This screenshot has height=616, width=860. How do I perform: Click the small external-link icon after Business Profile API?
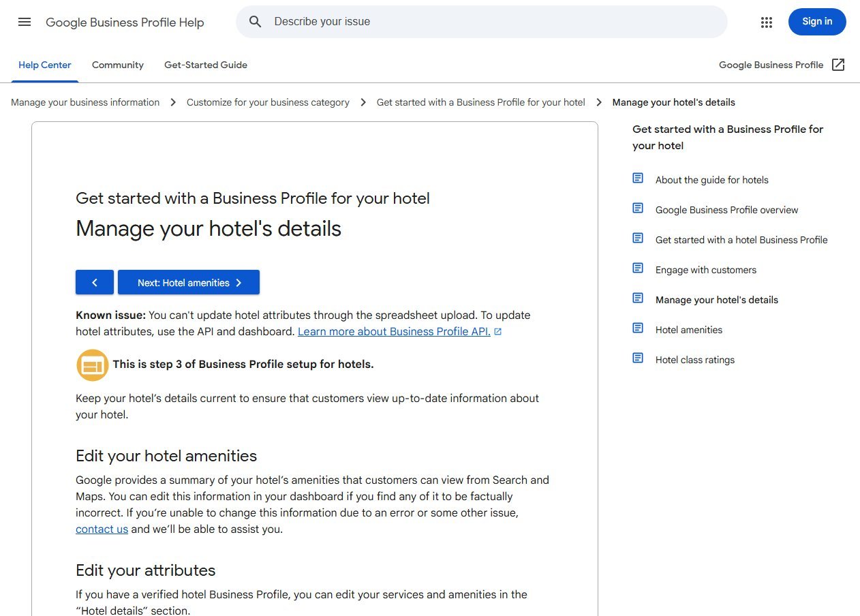[x=498, y=332]
